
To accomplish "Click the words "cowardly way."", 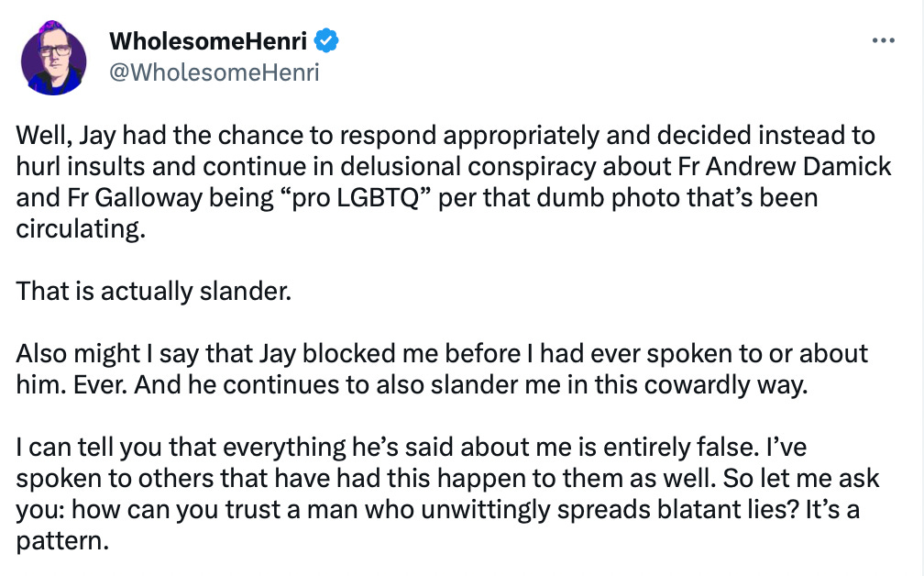I will (725, 385).
